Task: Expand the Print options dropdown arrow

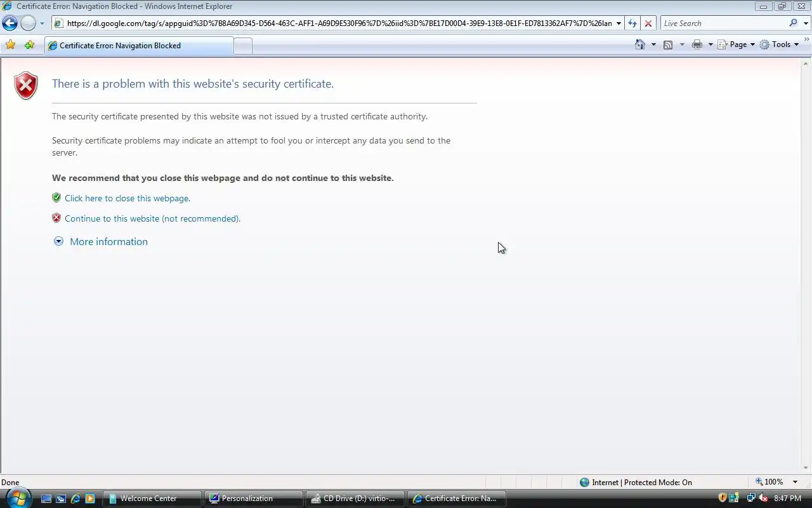Action: [x=710, y=44]
